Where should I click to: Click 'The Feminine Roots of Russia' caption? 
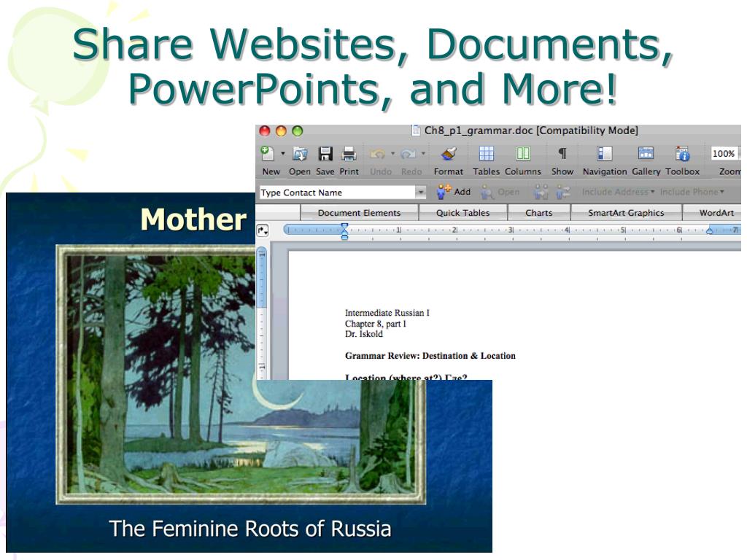pyautogui.click(x=249, y=529)
